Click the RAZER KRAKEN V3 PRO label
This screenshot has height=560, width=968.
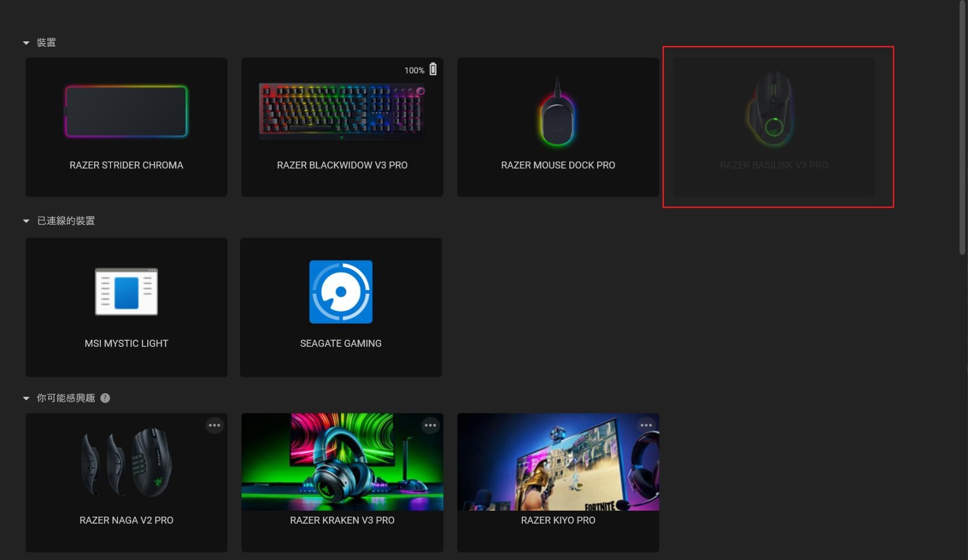tap(342, 520)
